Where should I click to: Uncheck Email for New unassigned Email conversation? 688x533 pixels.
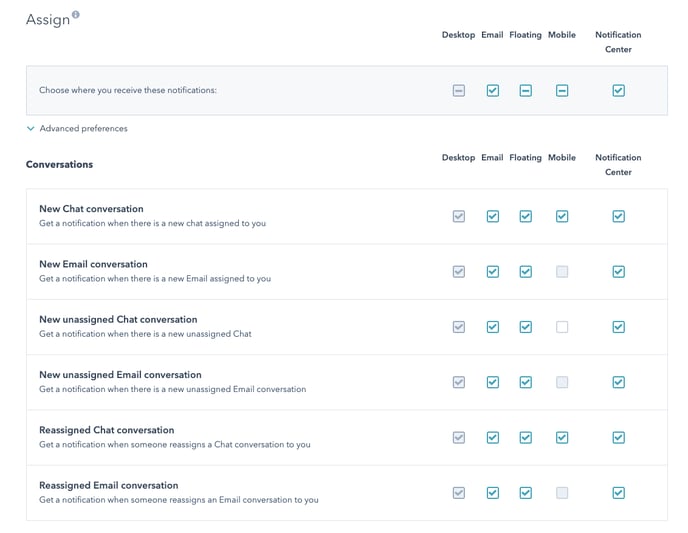(492, 381)
